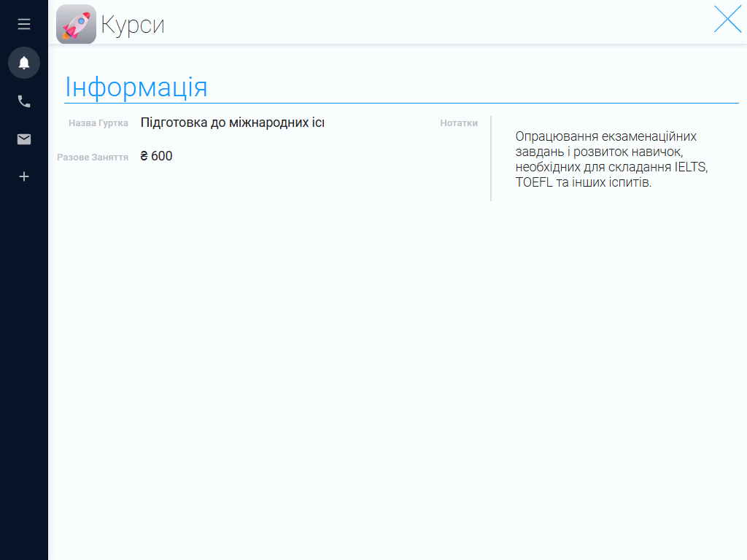The width and height of the screenshot is (747, 560).
Task: Click the 'Нотатки' label
Action: pos(459,123)
